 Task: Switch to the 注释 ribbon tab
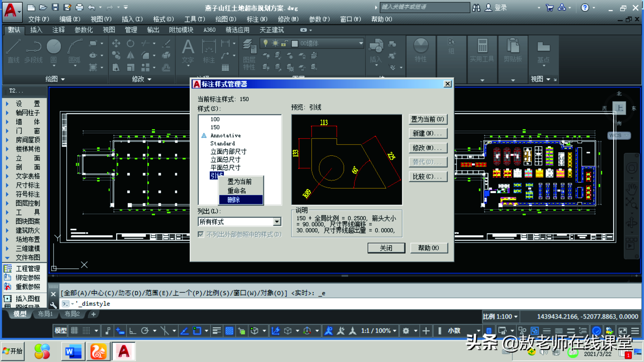click(x=59, y=30)
